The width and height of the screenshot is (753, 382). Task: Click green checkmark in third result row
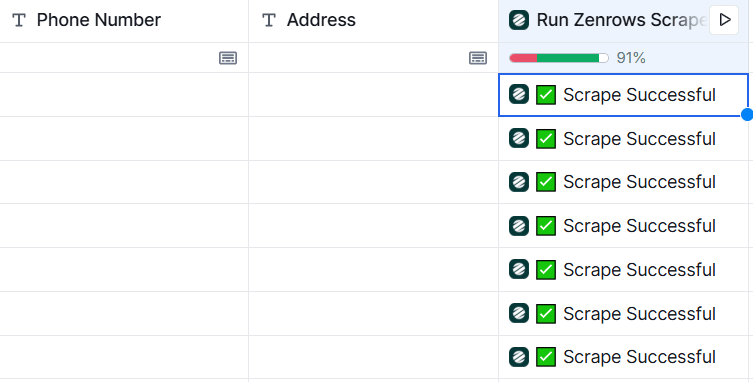click(x=546, y=182)
